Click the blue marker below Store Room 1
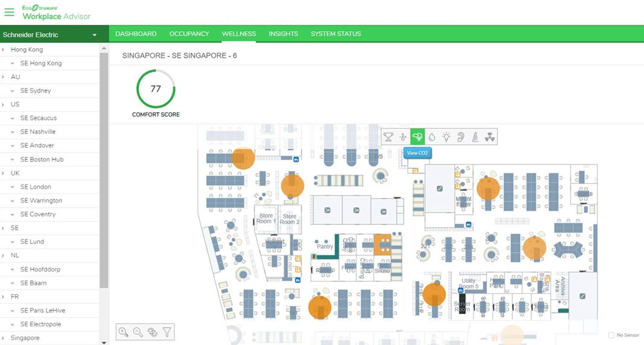The height and width of the screenshot is (345, 644). (x=298, y=280)
